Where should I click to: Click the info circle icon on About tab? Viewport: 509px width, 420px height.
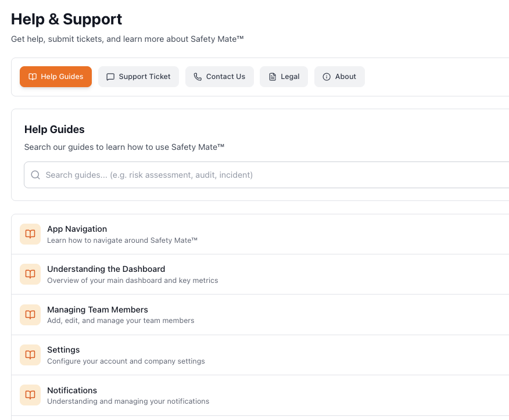click(327, 77)
